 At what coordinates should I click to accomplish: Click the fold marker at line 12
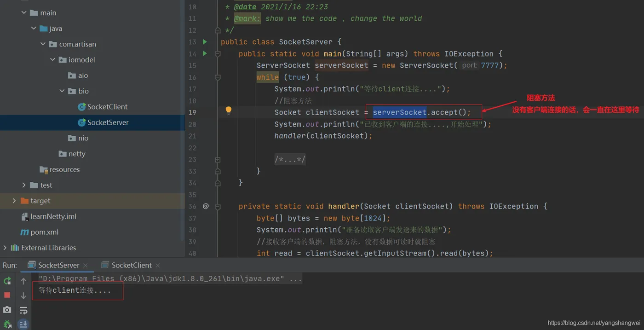pos(218,30)
